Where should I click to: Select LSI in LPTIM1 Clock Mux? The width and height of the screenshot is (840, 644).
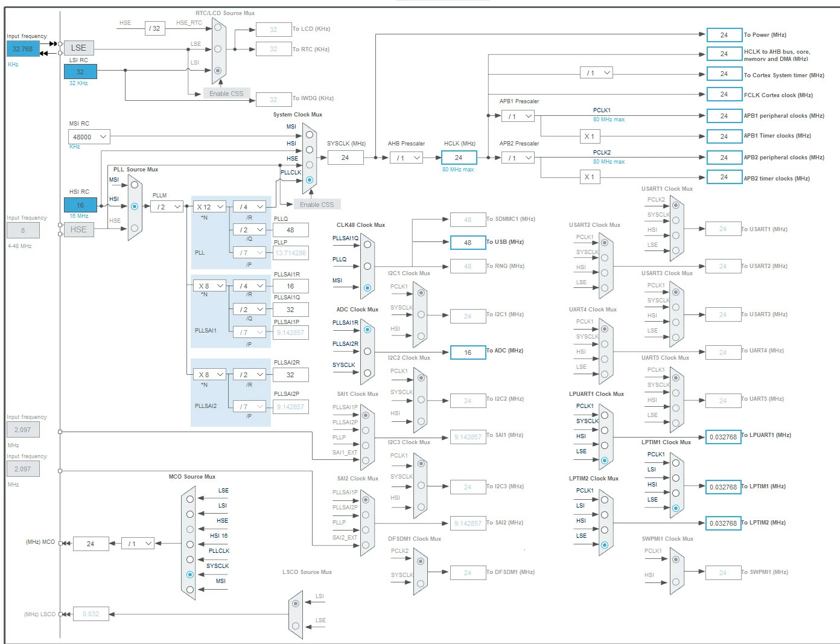point(675,478)
